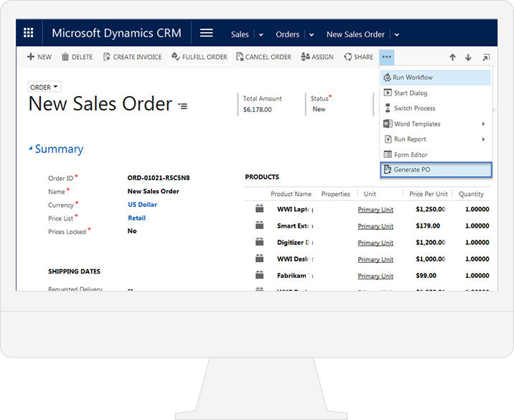514x420 pixels.
Task: Click the Price Per Unit column header
Action: [428, 194]
